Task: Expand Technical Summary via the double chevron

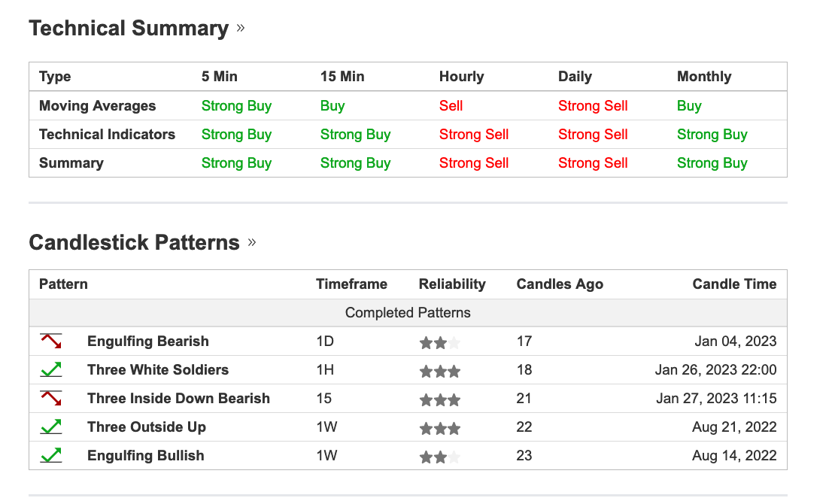Action: (x=241, y=28)
